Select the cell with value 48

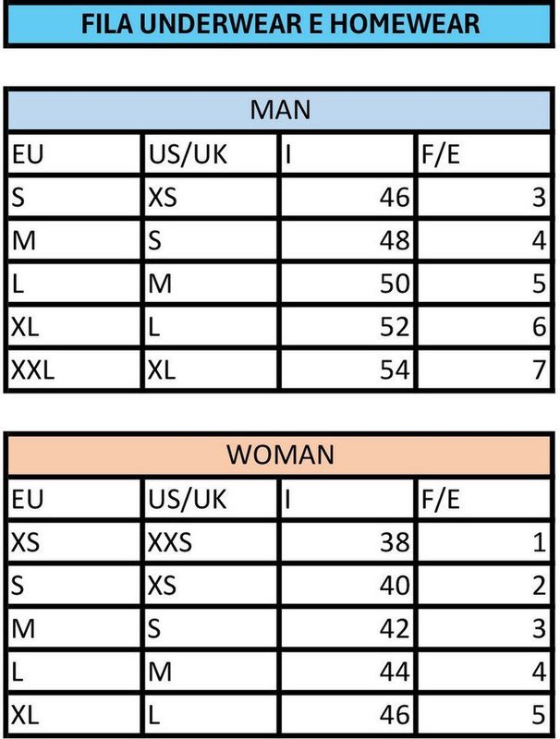pos(347,240)
